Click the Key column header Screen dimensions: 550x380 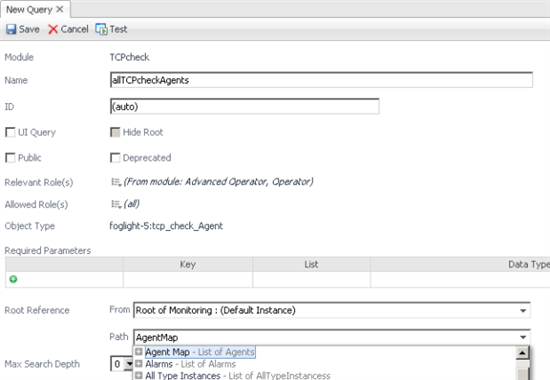click(x=188, y=264)
